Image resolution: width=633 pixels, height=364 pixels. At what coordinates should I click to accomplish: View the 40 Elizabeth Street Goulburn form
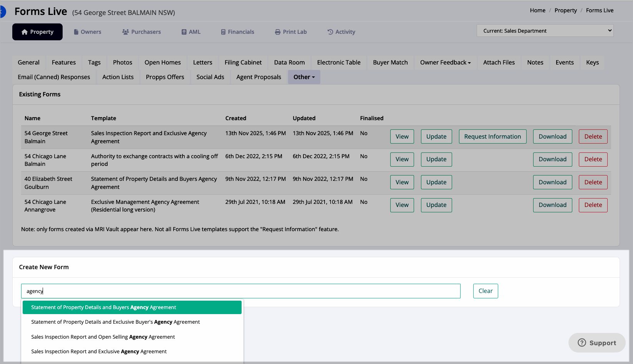point(402,182)
